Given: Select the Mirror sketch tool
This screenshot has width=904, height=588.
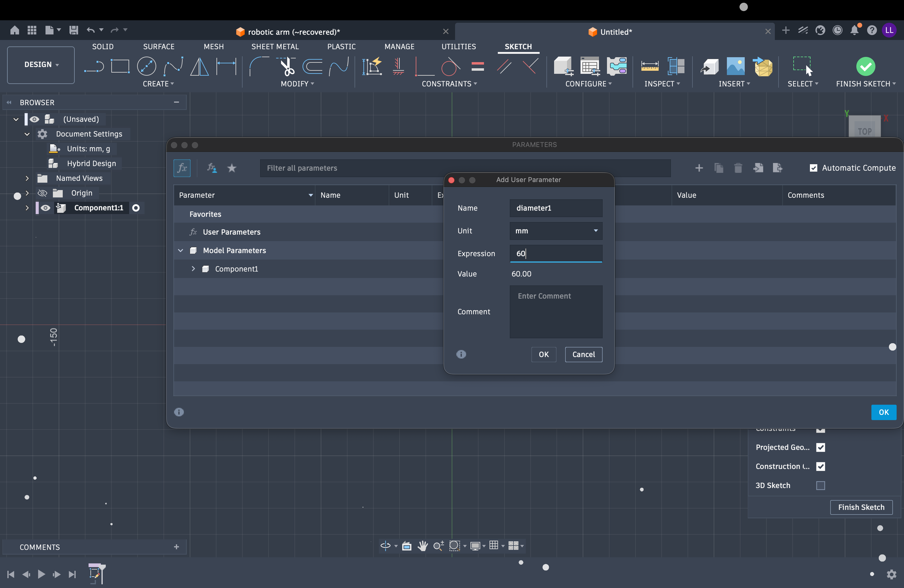Looking at the screenshot, I should click(x=200, y=66).
